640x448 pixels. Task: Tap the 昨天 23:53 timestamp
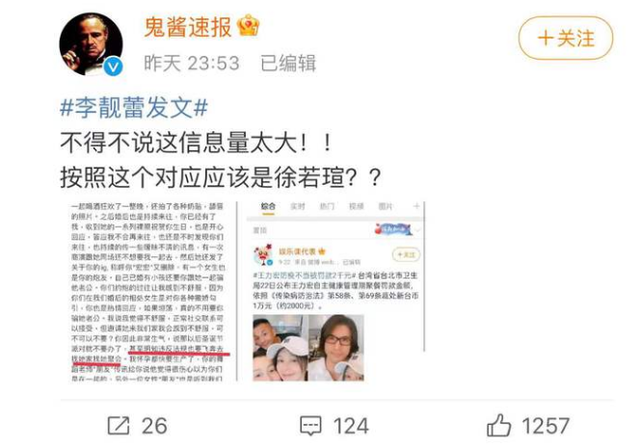(x=191, y=63)
